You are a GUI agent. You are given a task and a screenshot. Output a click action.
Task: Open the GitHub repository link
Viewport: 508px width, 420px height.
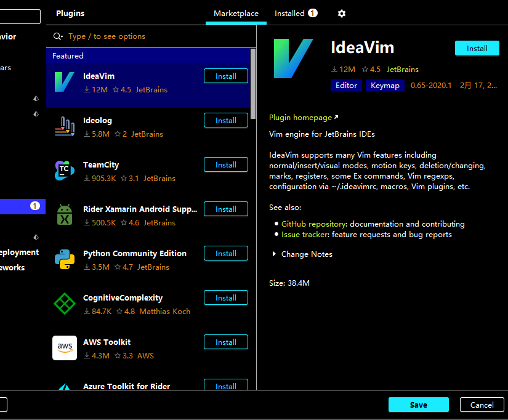tap(313, 224)
